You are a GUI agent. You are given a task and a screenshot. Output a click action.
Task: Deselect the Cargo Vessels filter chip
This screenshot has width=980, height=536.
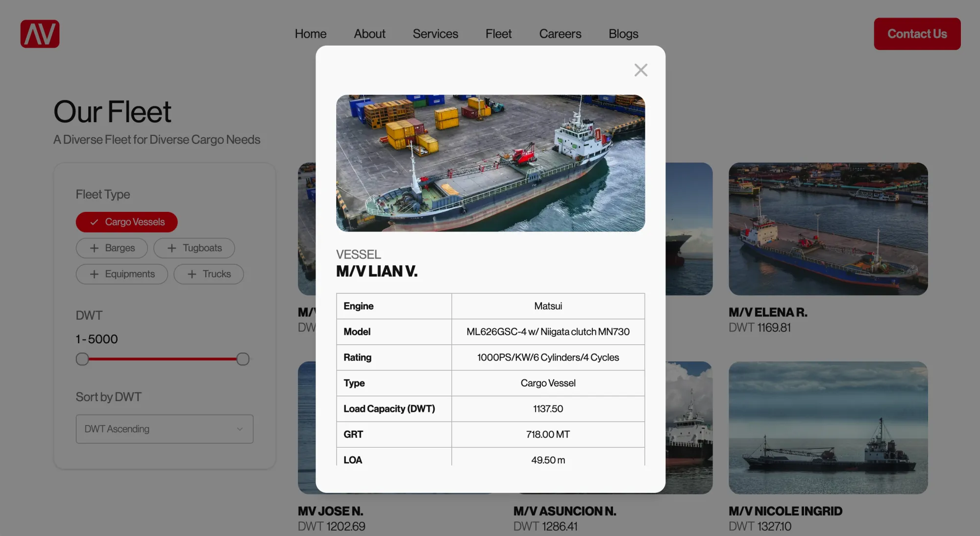coord(126,222)
